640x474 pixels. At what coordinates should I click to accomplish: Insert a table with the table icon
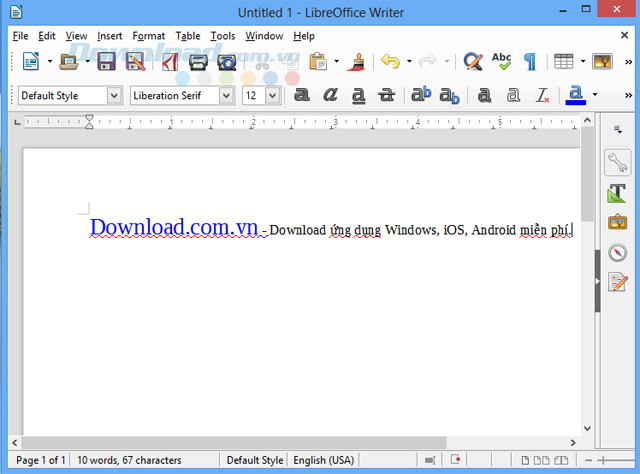pos(564,62)
